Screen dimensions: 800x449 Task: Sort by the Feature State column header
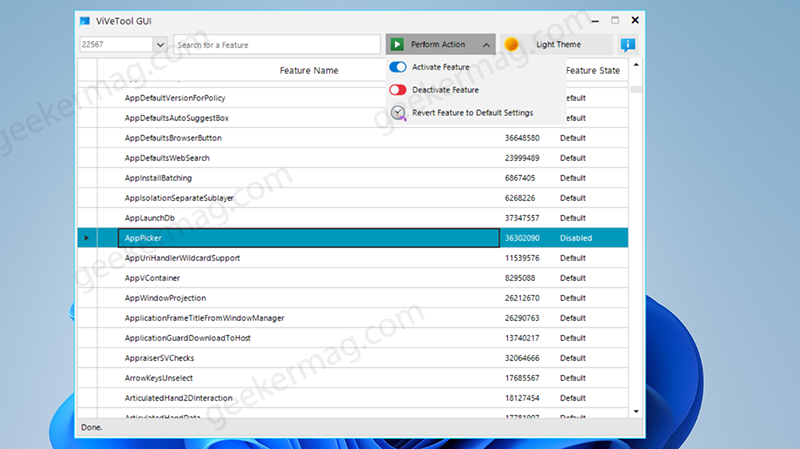click(x=593, y=70)
